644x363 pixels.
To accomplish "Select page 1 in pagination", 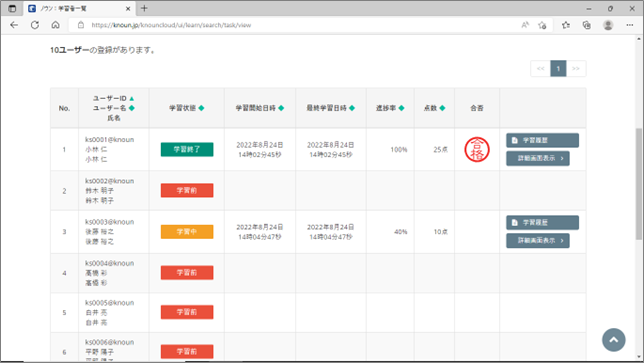I will click(558, 69).
